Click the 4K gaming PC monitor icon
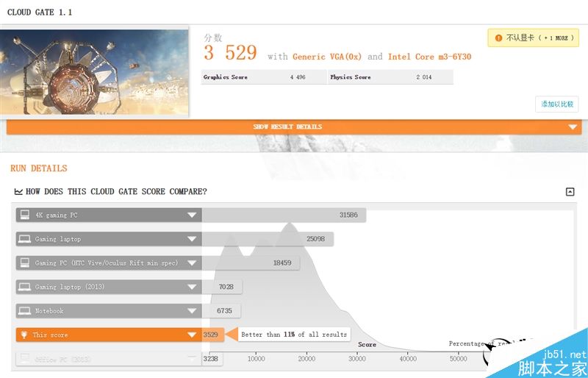Image resolution: width=588 pixels, height=378 pixels. point(25,215)
